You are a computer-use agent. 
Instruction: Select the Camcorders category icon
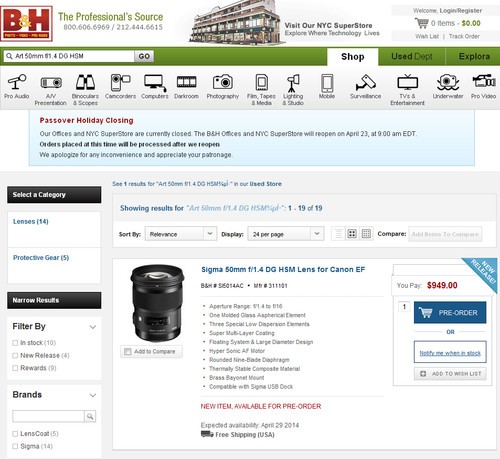click(120, 82)
